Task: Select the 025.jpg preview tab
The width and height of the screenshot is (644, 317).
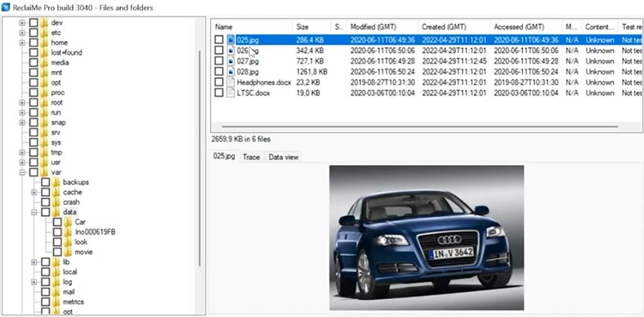Action: coord(224,156)
